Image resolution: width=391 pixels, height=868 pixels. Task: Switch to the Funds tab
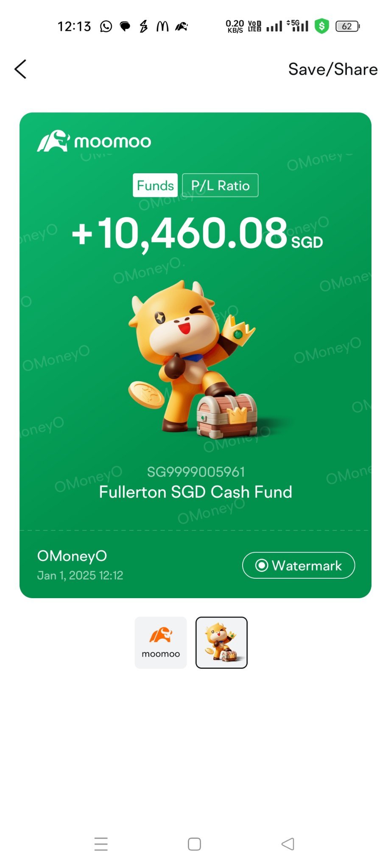click(x=155, y=185)
